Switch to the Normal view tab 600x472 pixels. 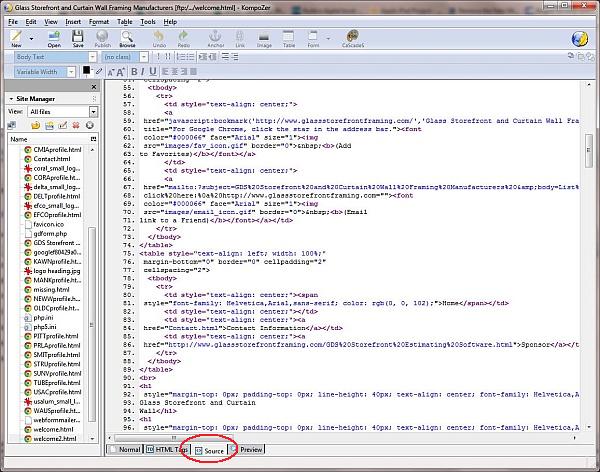tap(125, 449)
